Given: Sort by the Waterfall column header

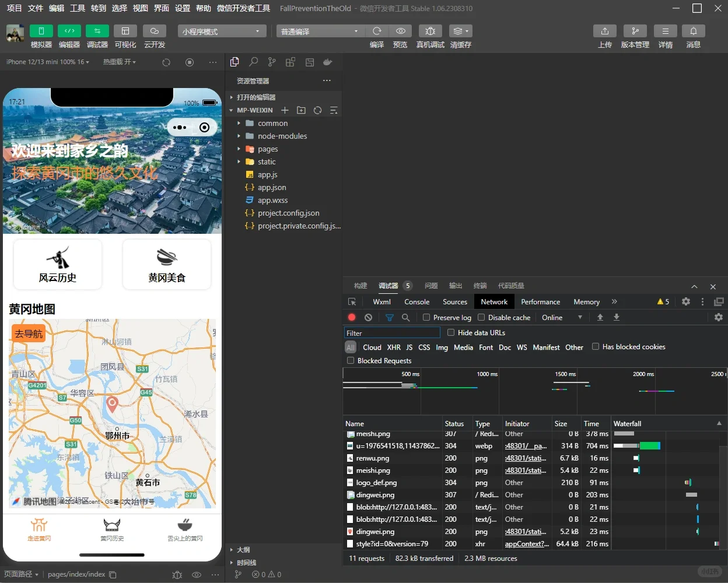Looking at the screenshot, I should [667, 423].
